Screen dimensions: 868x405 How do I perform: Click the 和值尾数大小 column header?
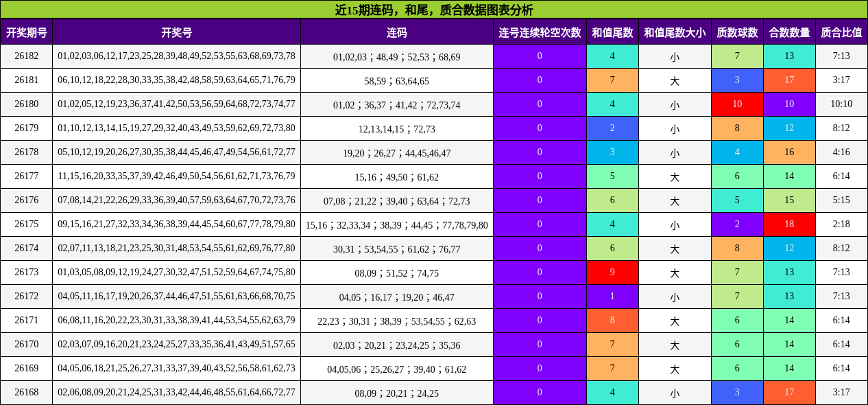coord(675,32)
